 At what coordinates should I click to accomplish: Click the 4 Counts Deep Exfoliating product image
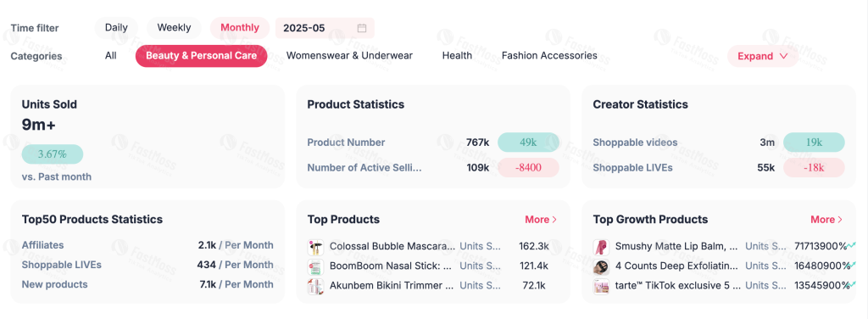point(601,266)
